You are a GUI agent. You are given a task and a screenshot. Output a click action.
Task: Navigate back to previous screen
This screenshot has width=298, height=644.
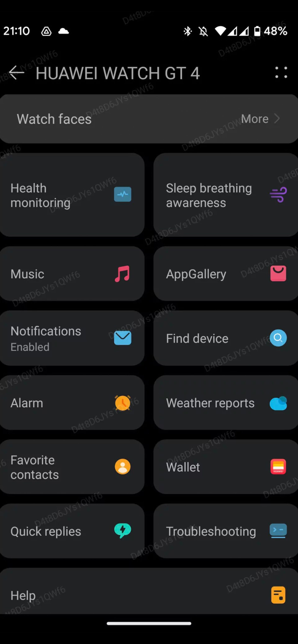[x=16, y=73]
